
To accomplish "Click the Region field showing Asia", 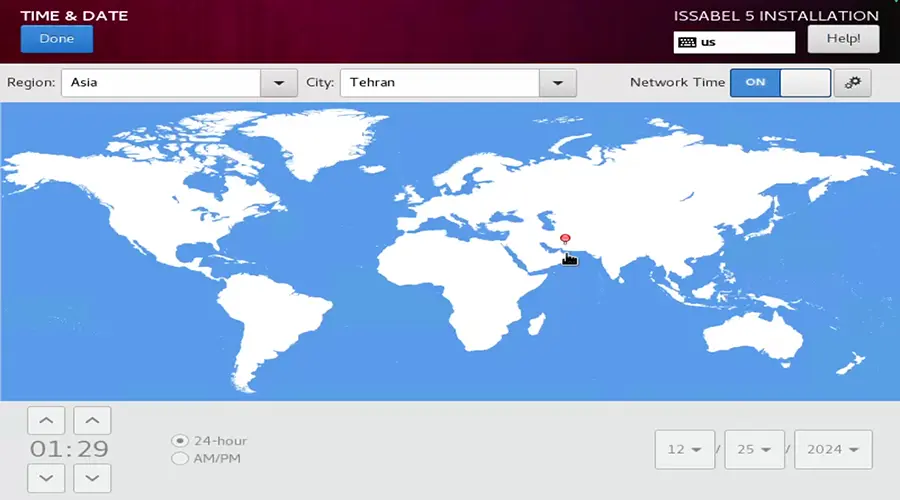I will pyautogui.click(x=161, y=83).
